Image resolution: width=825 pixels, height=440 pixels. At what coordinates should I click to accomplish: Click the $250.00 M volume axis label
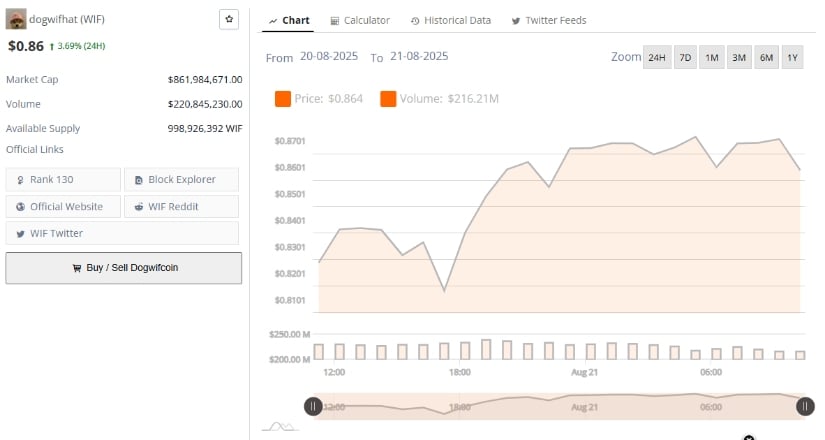coord(289,334)
